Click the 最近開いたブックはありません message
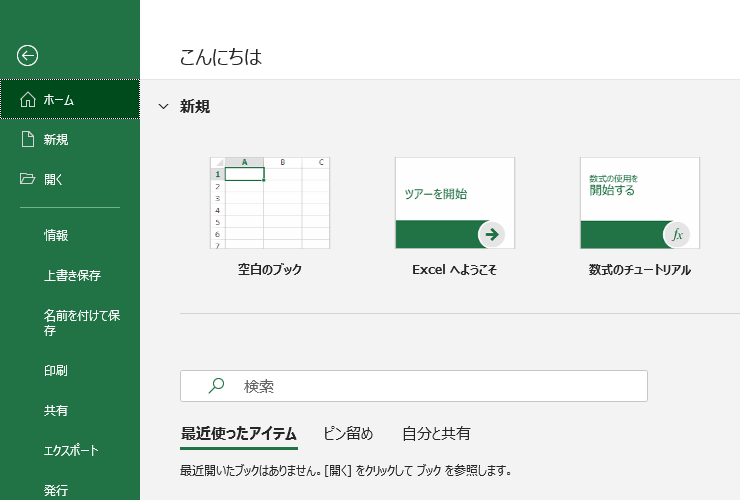The width and height of the screenshot is (740, 500). coord(346,471)
